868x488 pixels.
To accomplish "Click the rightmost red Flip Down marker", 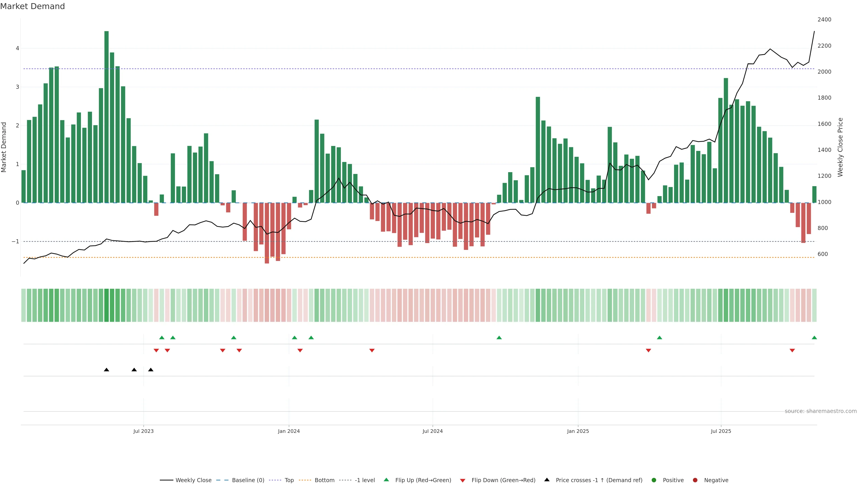I will pos(792,351).
